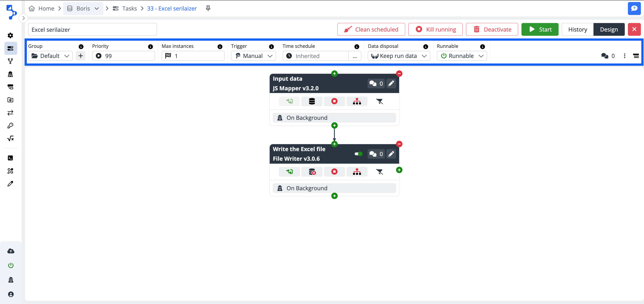Click the Excel serilaizer name input field

(x=92, y=30)
